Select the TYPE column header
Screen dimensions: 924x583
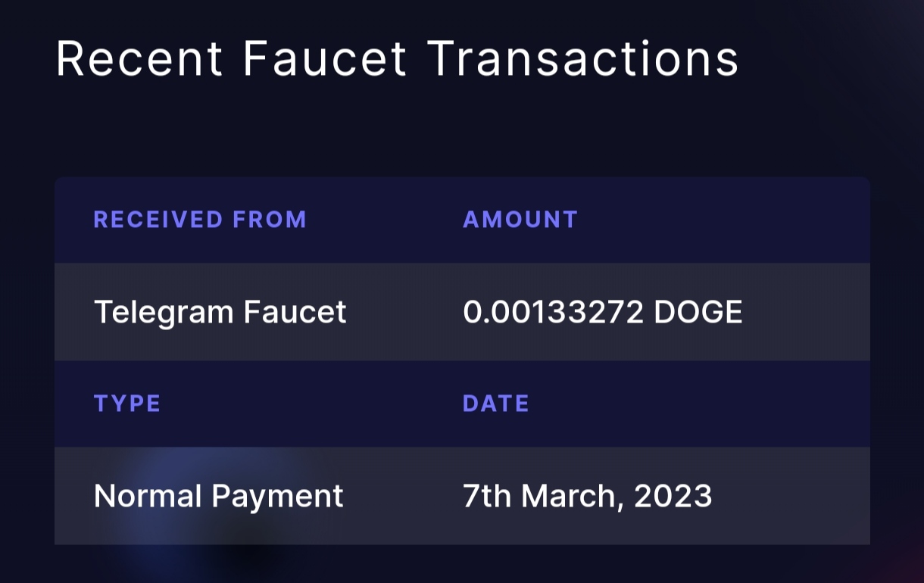coord(127,404)
